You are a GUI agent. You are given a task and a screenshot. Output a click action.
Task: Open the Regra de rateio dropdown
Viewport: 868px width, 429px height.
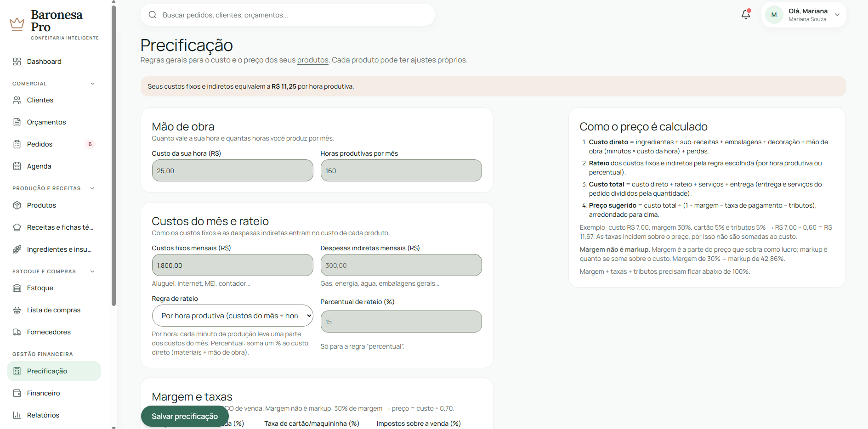tap(233, 316)
